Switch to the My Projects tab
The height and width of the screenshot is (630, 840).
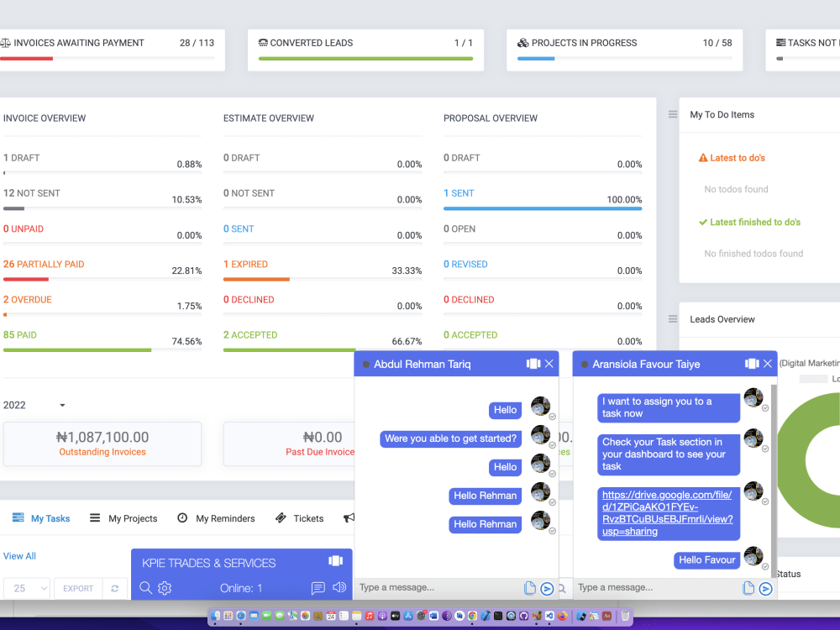pyautogui.click(x=123, y=518)
